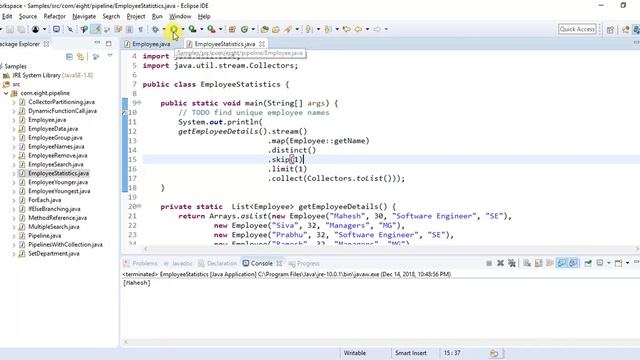
Task: Click the External Tools run icon
Action: click(x=211, y=29)
